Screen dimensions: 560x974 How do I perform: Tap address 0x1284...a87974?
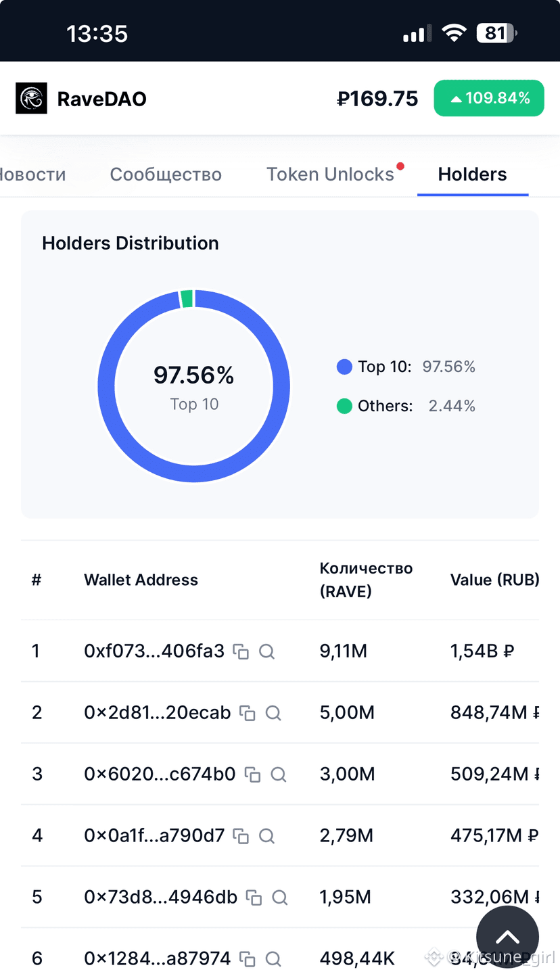(158, 959)
